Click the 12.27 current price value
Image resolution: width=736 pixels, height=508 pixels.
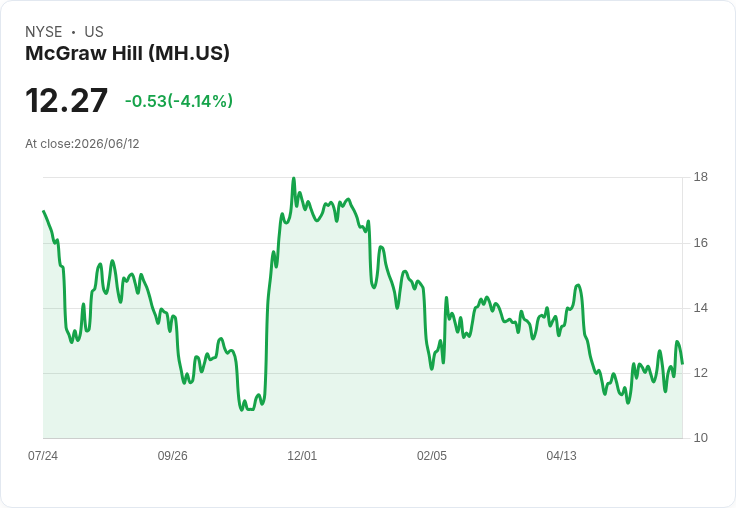coord(66,100)
